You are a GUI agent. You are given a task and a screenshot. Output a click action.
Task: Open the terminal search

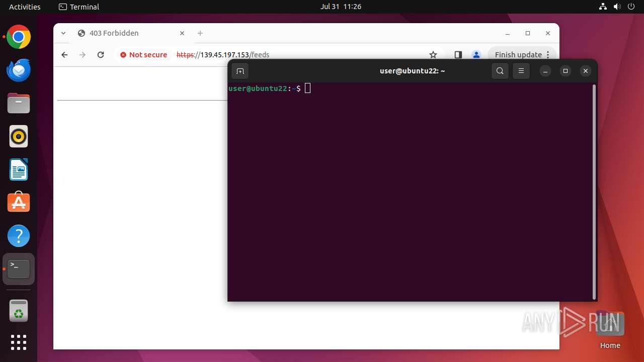pyautogui.click(x=500, y=71)
